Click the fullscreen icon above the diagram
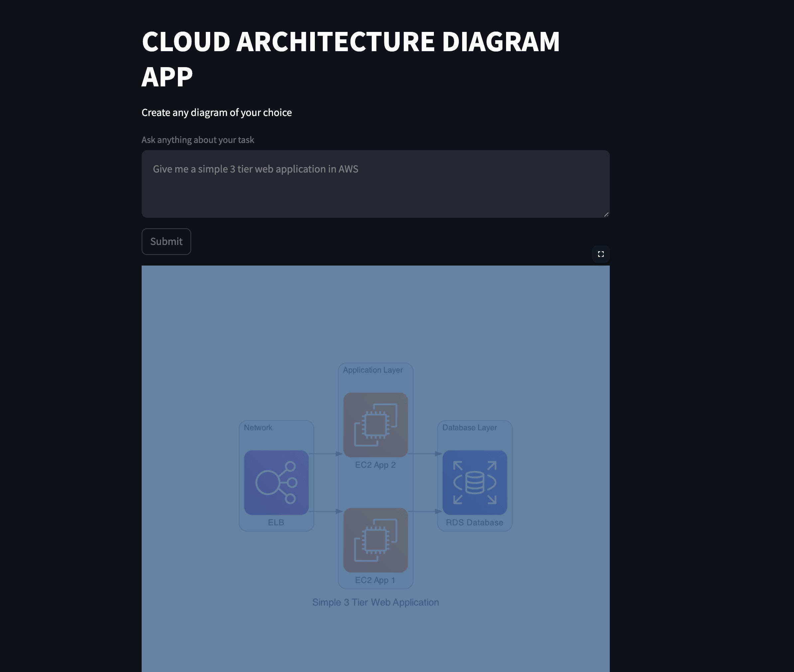The height and width of the screenshot is (672, 794). click(601, 254)
